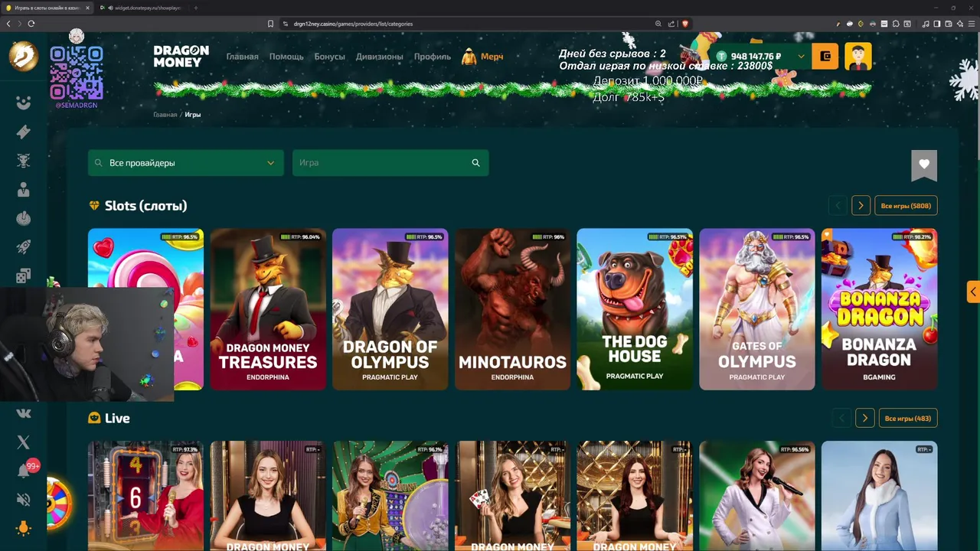Spin the fortune wheel icon
The image size is (980, 551).
58,503
